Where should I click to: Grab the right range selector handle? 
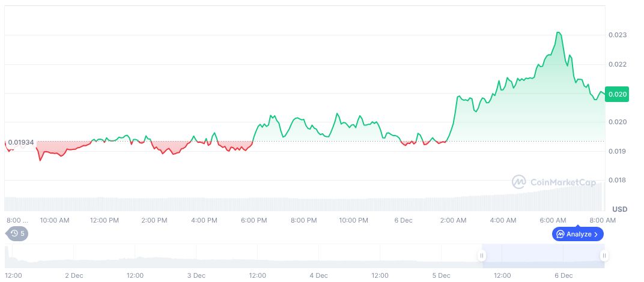(604, 256)
